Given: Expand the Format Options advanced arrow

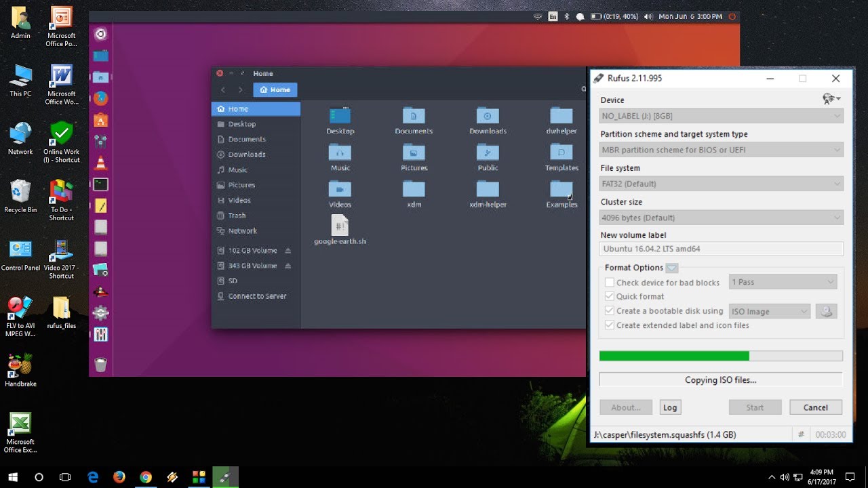Looking at the screenshot, I should pos(671,268).
